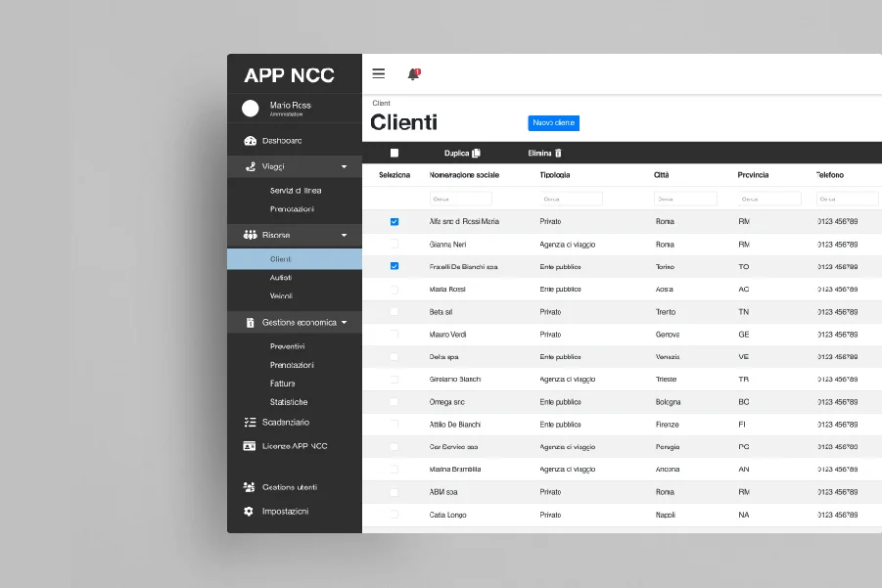Click the Scadenziario checklist icon
The width and height of the screenshot is (882, 588).
(250, 423)
